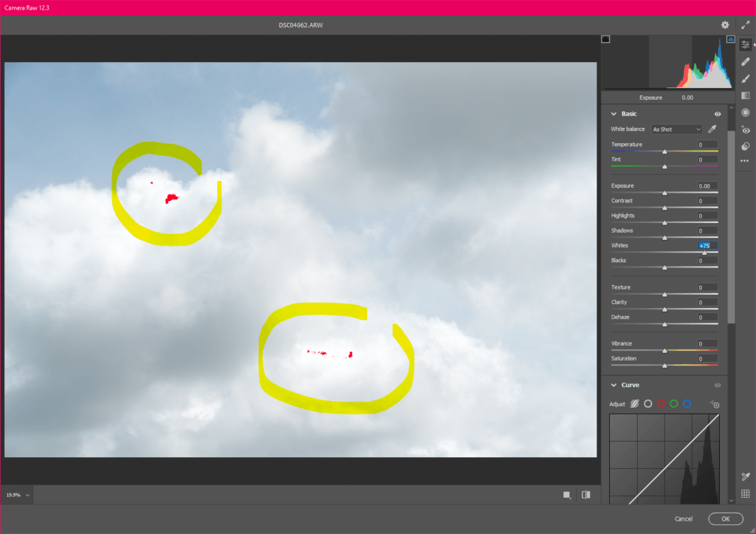Select the Graduated Filter tool

(746, 95)
